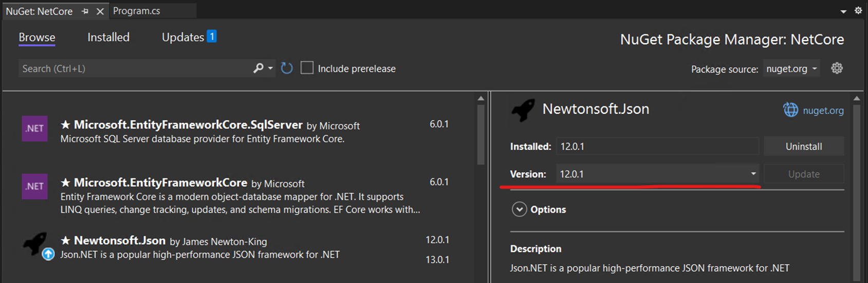Screen dimensions: 868x283
Task: Click the update-available arrow on Newtonsoft.Json
Action: coord(48,254)
